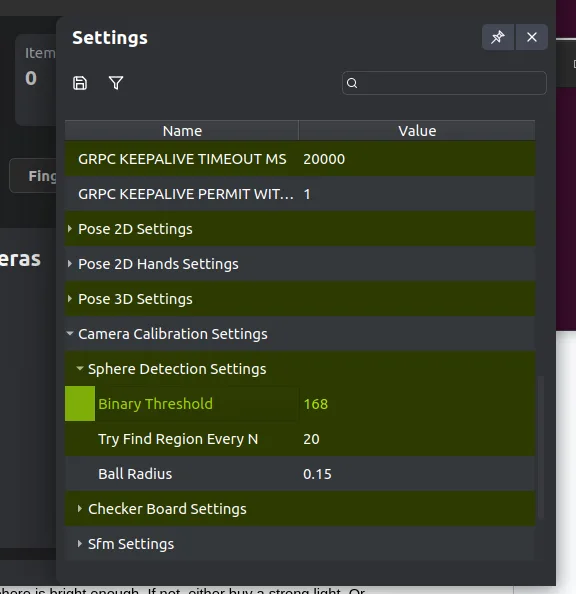The image size is (576, 594).
Task: Click the save settings icon
Action: 80,83
